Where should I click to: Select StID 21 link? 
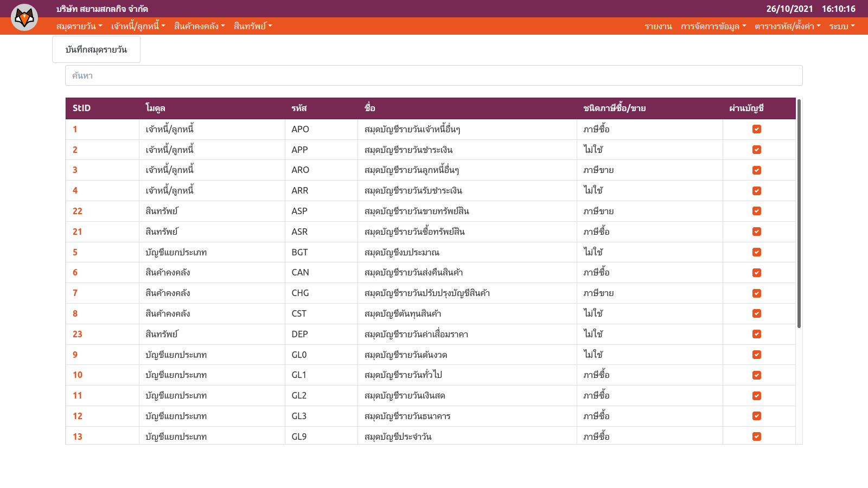point(78,232)
